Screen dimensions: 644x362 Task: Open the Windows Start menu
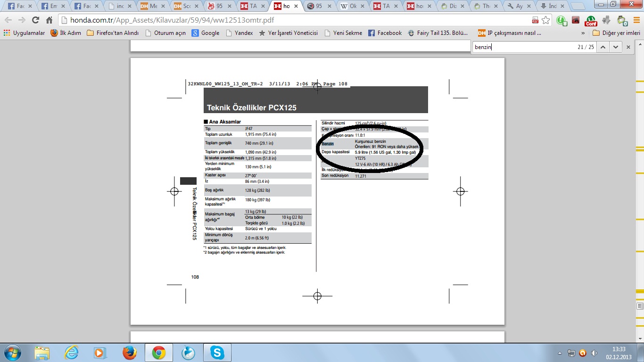pos(12,353)
